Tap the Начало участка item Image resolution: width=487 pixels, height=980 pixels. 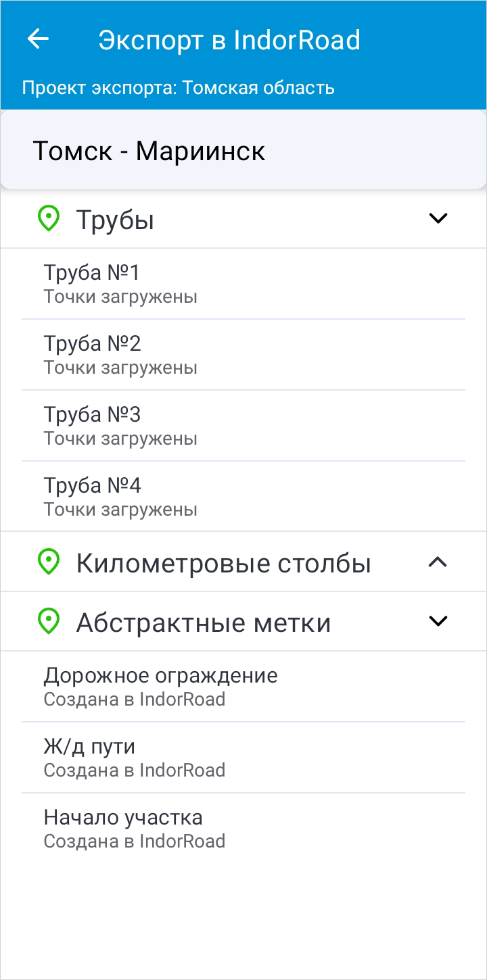click(x=243, y=828)
